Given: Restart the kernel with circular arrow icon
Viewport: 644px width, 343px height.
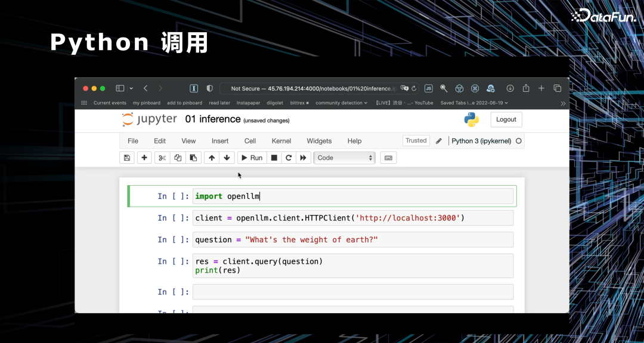Looking at the screenshot, I should point(289,158).
